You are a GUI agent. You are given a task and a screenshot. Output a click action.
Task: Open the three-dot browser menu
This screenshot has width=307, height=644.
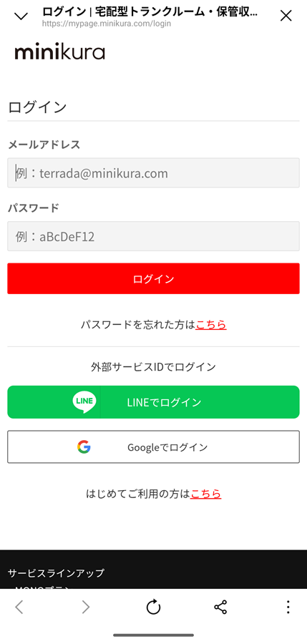tap(288, 607)
